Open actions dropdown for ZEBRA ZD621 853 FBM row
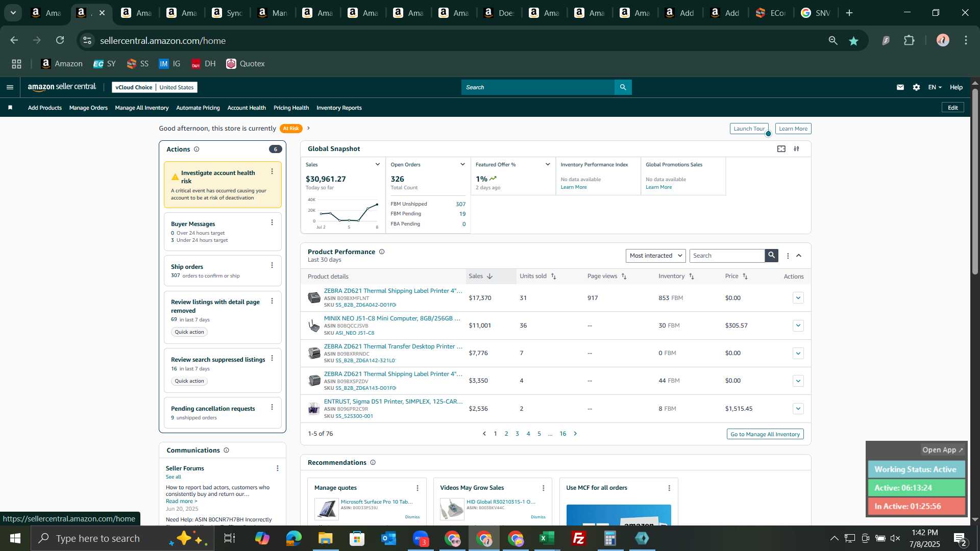 point(798,298)
